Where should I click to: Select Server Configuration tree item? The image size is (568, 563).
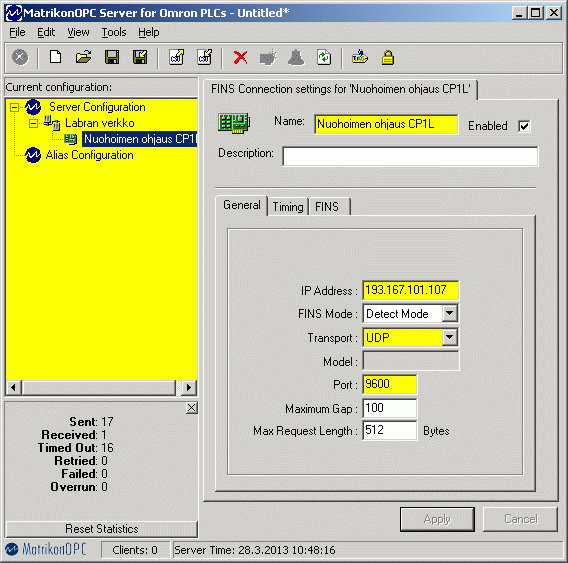pyautogui.click(x=97, y=107)
